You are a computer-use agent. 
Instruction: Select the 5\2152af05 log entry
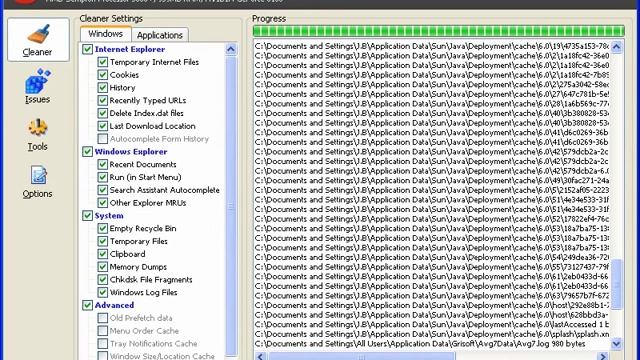[x=432, y=190]
